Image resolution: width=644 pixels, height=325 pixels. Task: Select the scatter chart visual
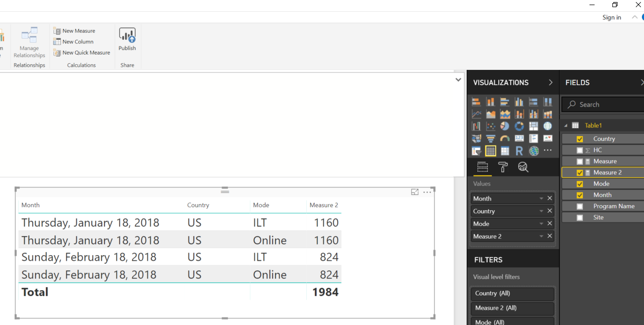[491, 126]
